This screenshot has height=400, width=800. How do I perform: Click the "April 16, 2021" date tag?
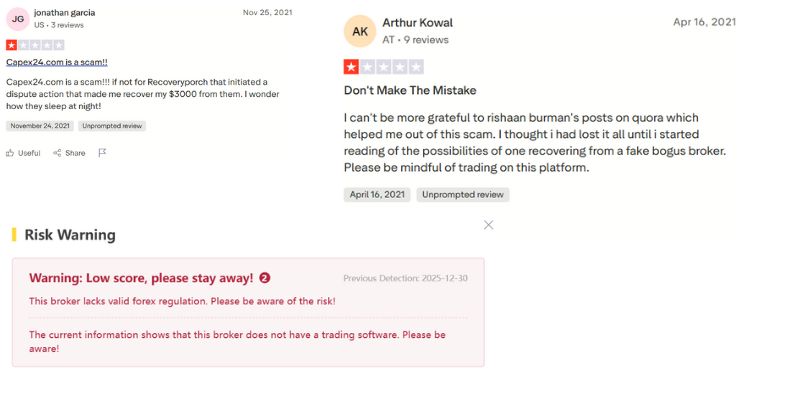(x=376, y=195)
